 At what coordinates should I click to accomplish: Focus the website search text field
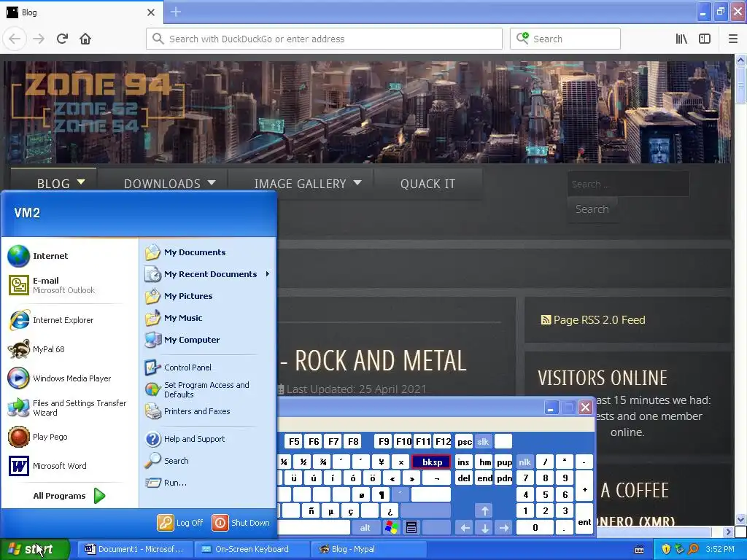(628, 184)
